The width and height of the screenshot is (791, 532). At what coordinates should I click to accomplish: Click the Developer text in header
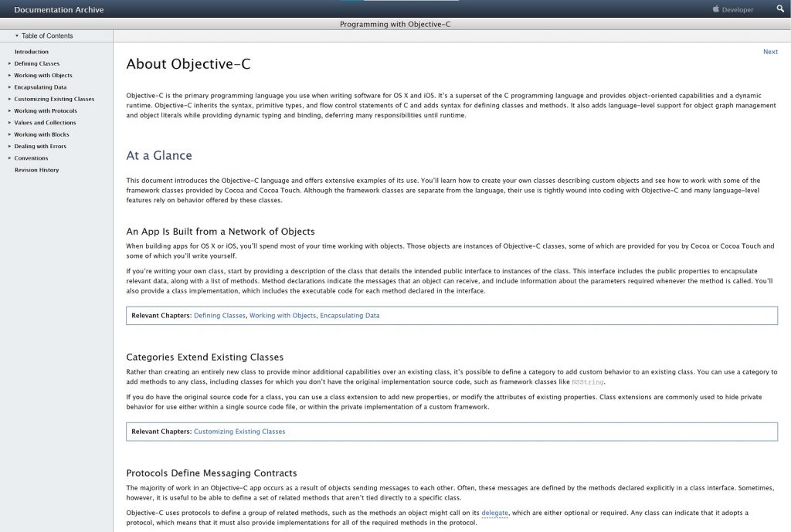coord(738,9)
